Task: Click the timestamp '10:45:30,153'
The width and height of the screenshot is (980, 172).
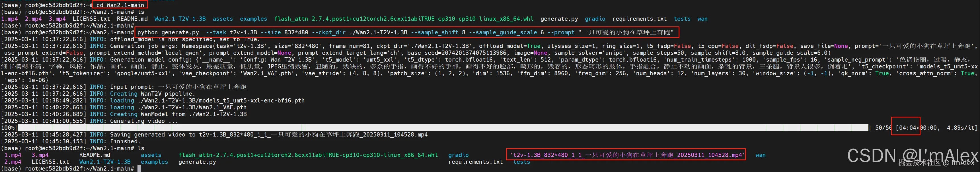Action: (63, 142)
